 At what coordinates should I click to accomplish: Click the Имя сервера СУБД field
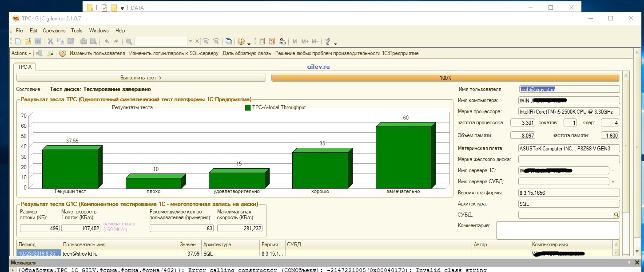564,181
